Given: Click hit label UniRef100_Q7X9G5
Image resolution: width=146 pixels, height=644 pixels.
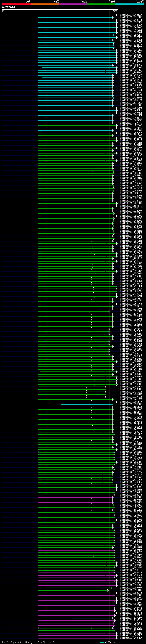Looking at the screenshot, I should click(x=131, y=170).
